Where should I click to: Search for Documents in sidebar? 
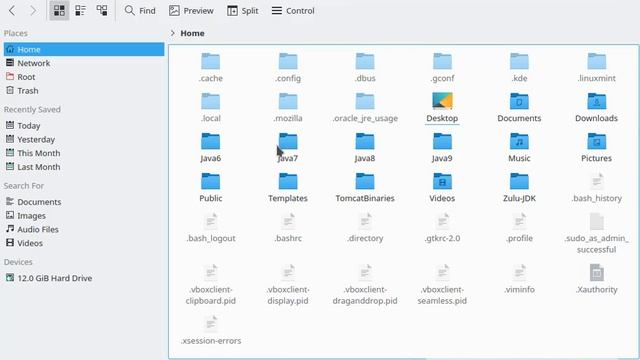click(x=84, y=202)
